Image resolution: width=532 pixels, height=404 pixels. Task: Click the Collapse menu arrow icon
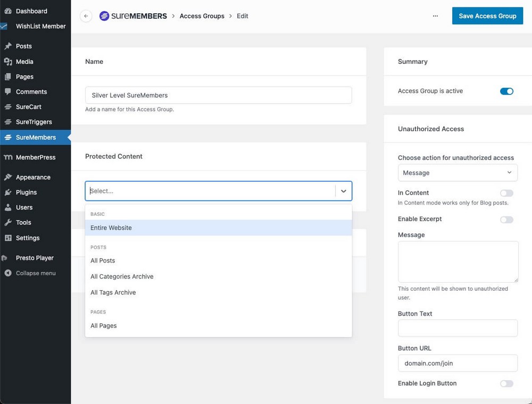click(8, 273)
